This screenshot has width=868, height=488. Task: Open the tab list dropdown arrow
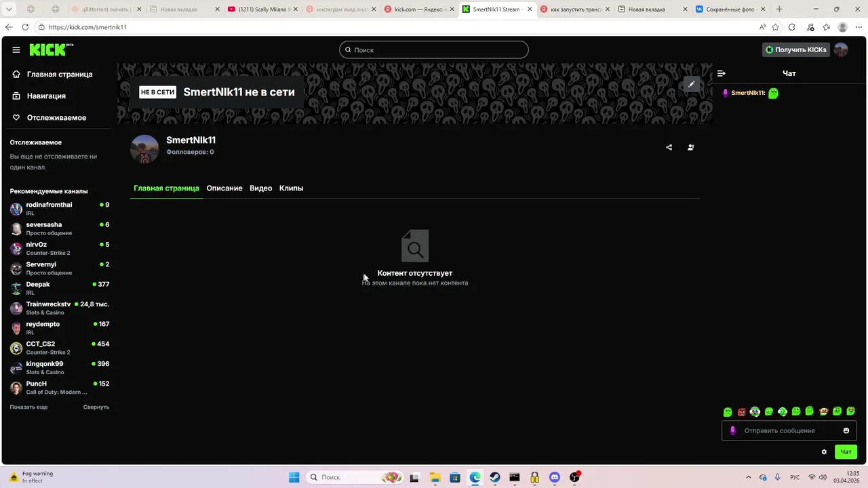click(9, 9)
